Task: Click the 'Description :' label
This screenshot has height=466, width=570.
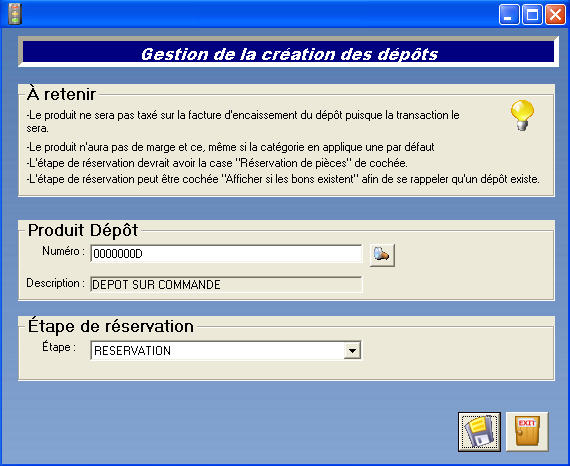Action: (56, 283)
